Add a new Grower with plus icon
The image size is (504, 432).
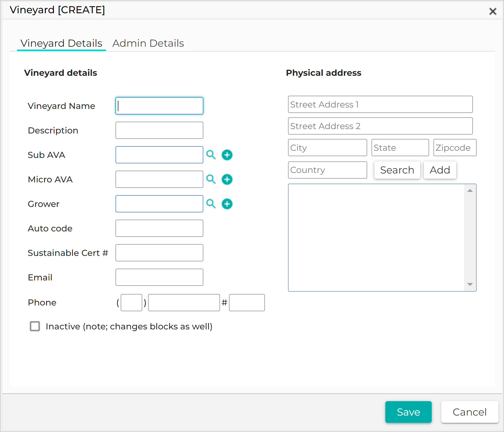(227, 204)
